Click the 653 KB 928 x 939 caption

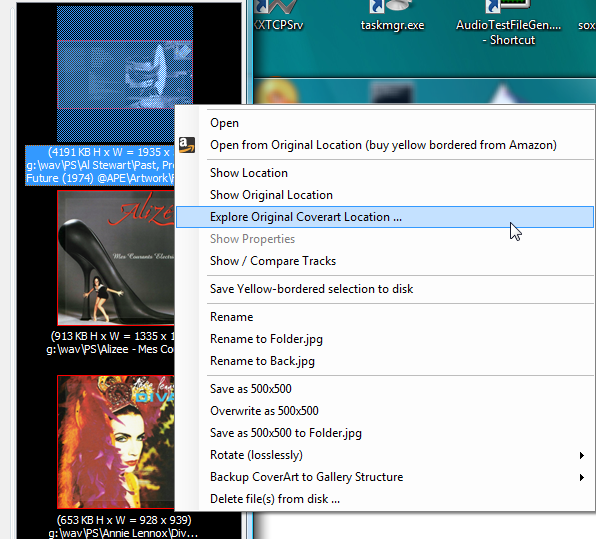click(x=124, y=520)
